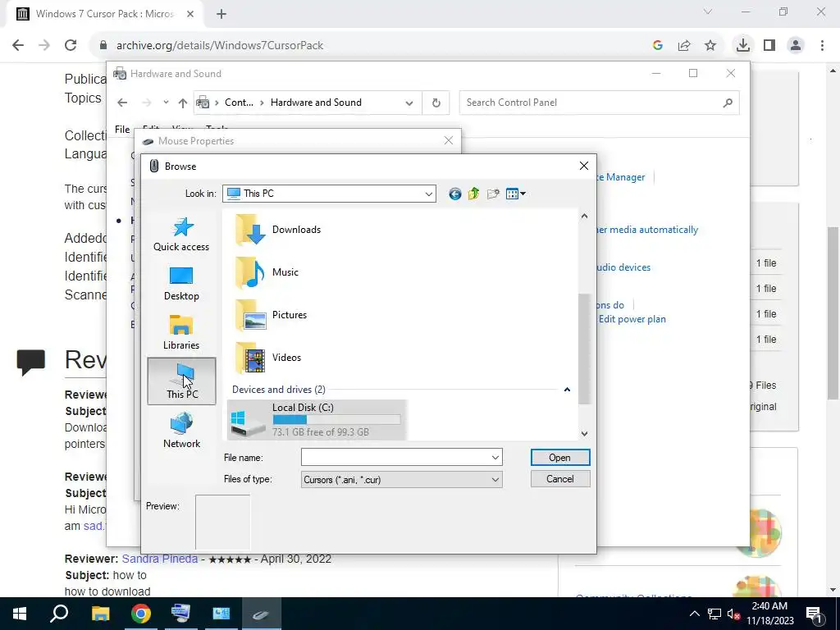The image size is (840, 630).
Task: Open notification center in taskbar
Action: click(813, 614)
